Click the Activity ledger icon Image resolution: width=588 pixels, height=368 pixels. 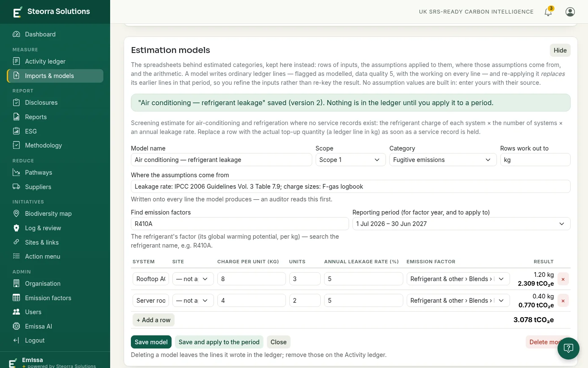pyautogui.click(x=17, y=61)
